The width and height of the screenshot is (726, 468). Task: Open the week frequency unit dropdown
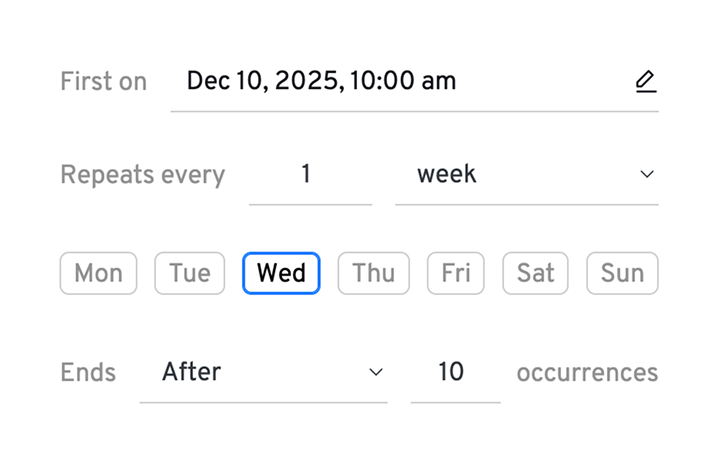(510, 175)
